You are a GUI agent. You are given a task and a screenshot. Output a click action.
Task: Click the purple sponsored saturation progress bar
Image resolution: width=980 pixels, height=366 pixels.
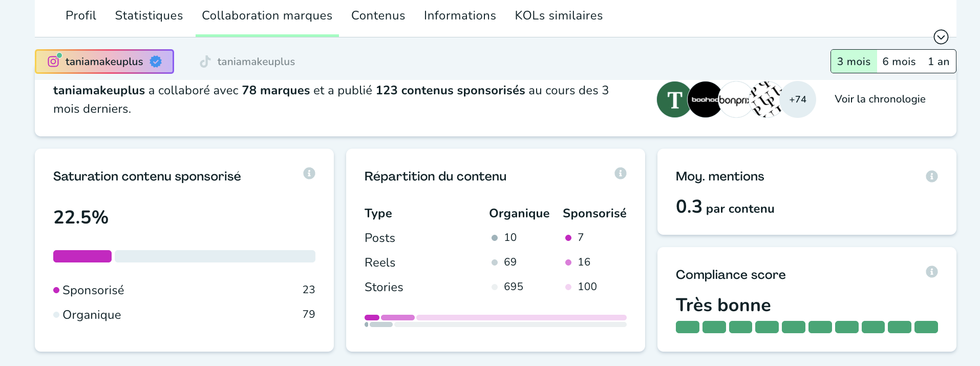coord(82,256)
